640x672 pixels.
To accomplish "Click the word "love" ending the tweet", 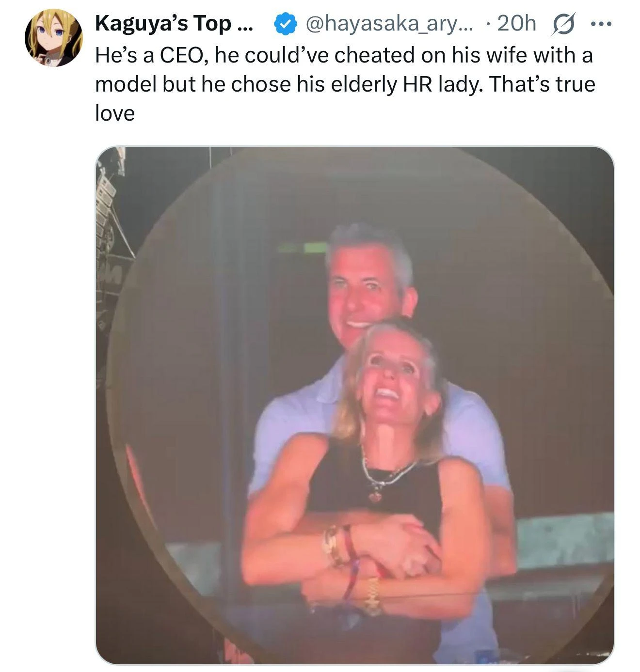I will (x=115, y=114).
